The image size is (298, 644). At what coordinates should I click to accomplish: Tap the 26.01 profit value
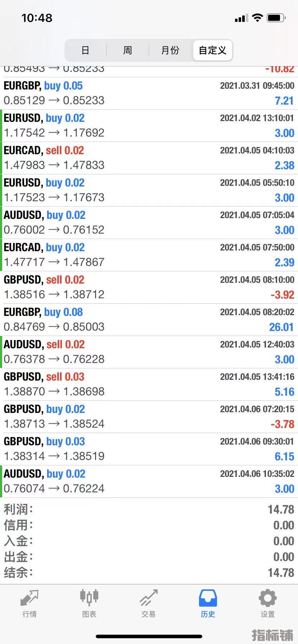[x=281, y=327]
